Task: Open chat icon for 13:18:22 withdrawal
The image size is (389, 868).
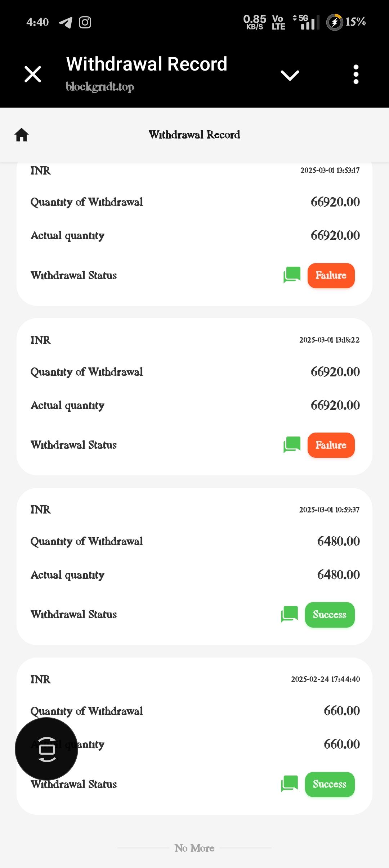Action: coord(292,445)
